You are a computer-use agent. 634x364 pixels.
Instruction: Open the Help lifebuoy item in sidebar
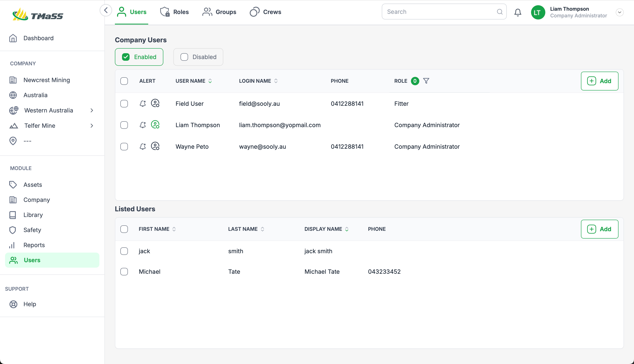coord(30,304)
